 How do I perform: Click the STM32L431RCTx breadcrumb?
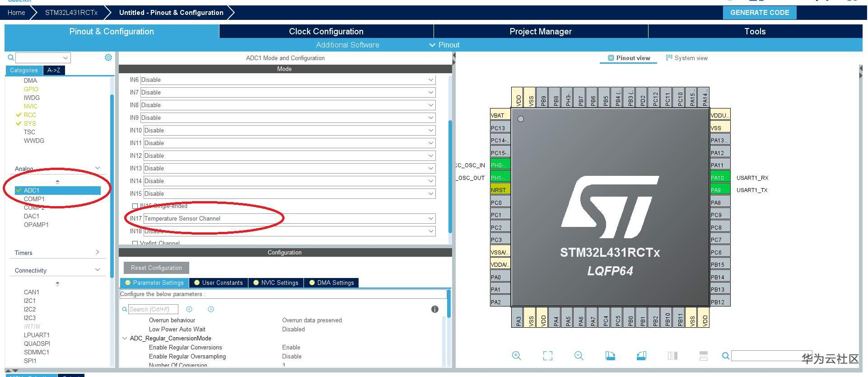click(x=71, y=13)
